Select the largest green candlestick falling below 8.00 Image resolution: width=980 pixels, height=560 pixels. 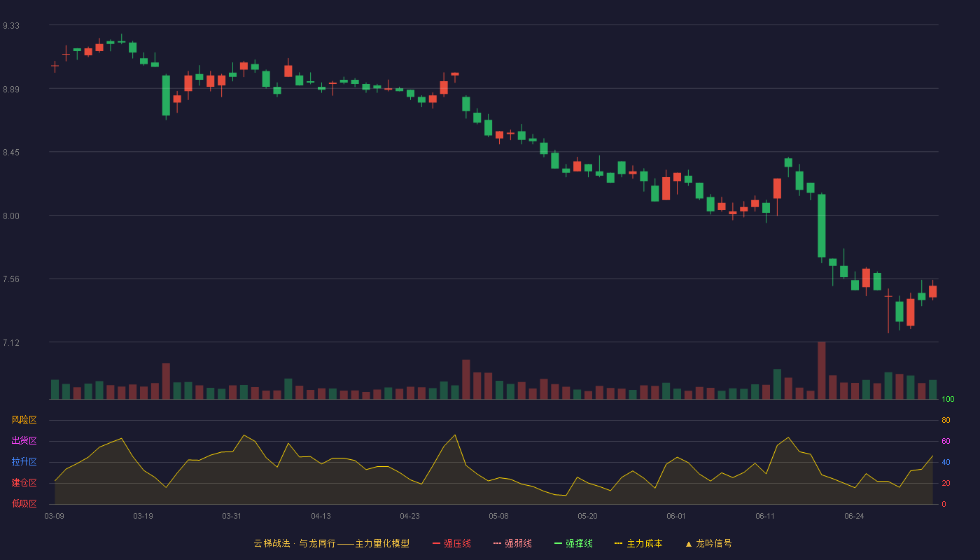[x=822, y=226]
